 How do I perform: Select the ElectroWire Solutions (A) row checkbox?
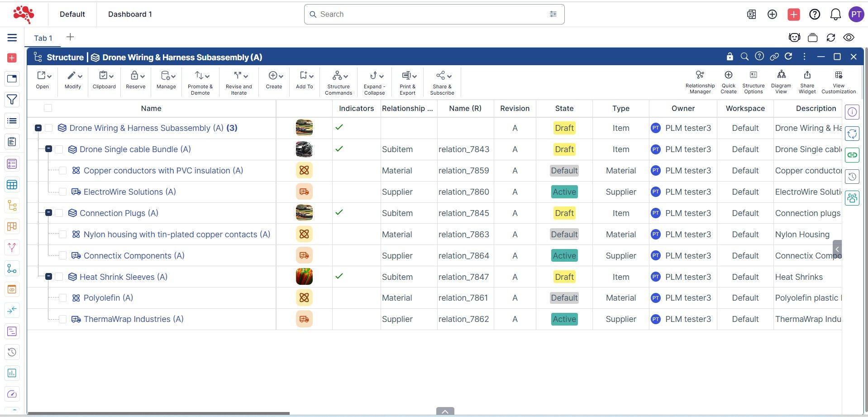[x=63, y=192]
